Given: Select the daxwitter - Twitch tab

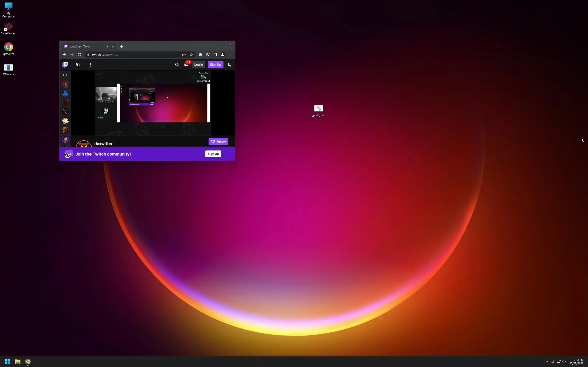Looking at the screenshot, I should point(83,46).
